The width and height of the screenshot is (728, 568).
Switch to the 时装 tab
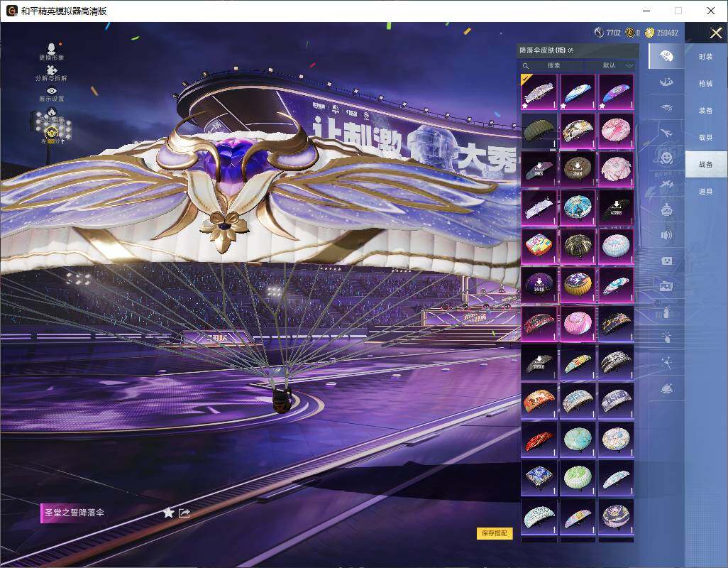[706, 57]
